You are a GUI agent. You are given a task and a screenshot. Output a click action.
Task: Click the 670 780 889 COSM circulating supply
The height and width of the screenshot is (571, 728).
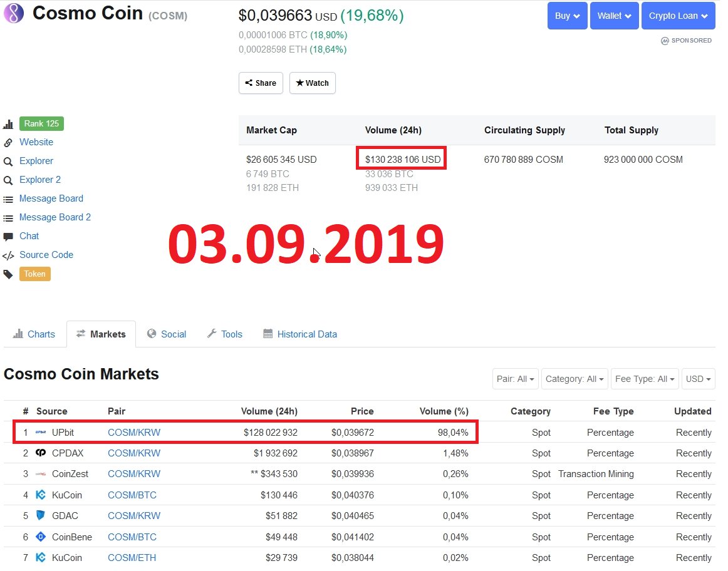[x=523, y=160]
